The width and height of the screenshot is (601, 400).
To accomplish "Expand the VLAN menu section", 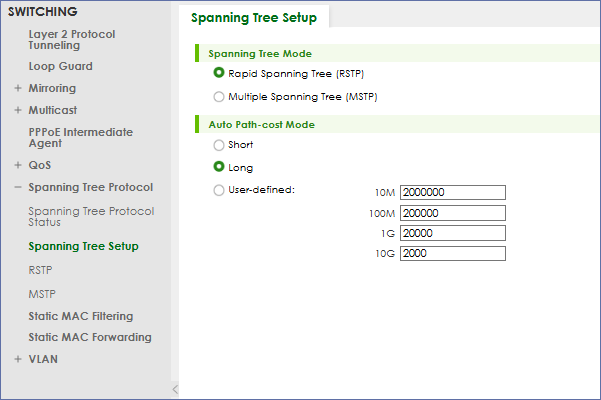I will [x=18, y=359].
